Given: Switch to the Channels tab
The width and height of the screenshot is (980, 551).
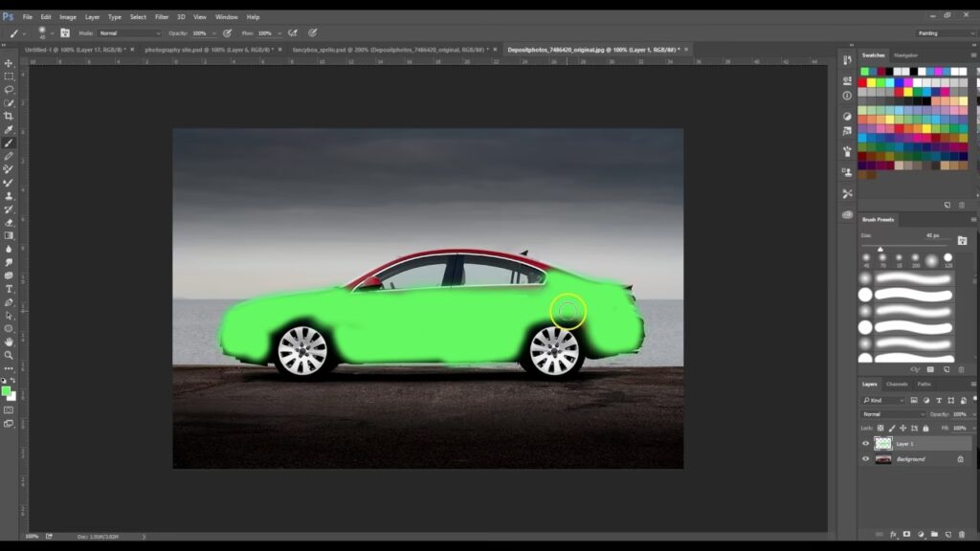Looking at the screenshot, I should click(897, 384).
